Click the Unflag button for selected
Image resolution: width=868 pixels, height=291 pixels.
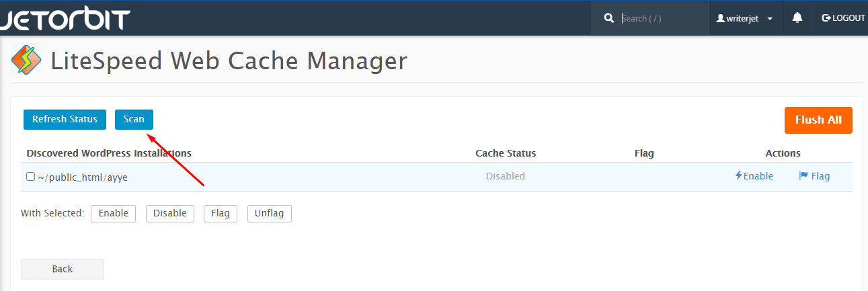click(270, 213)
